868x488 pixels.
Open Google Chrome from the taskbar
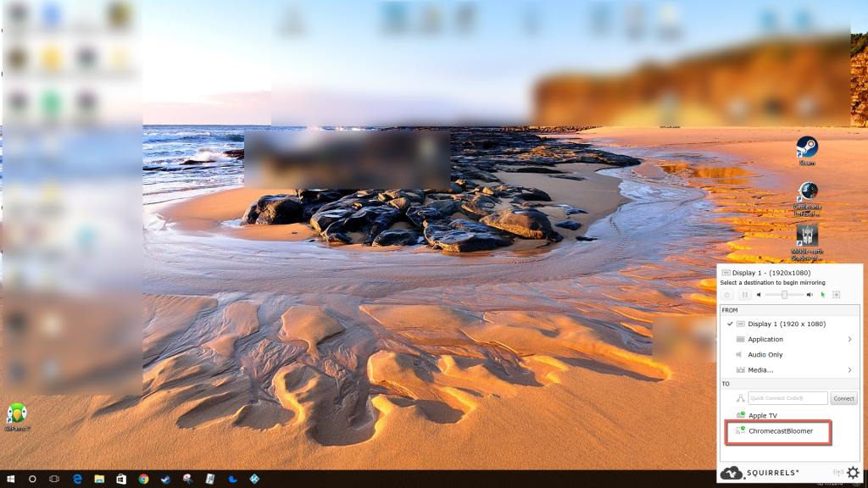[x=143, y=480]
